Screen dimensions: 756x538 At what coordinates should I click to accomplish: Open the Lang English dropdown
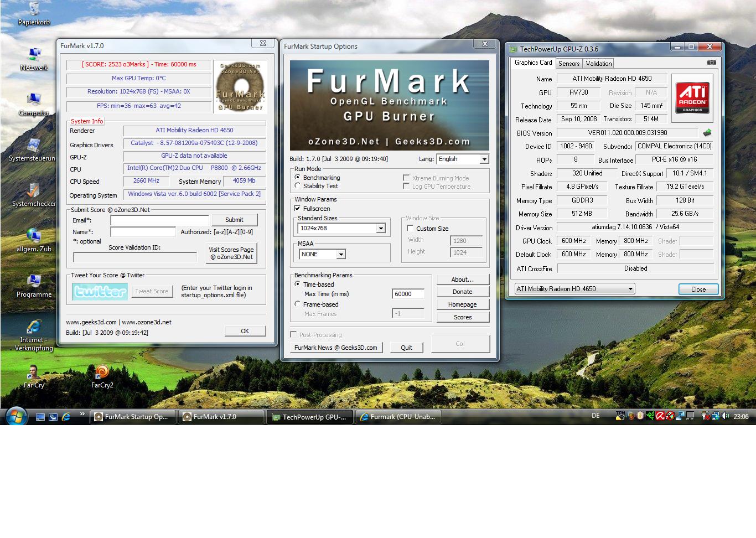463,159
